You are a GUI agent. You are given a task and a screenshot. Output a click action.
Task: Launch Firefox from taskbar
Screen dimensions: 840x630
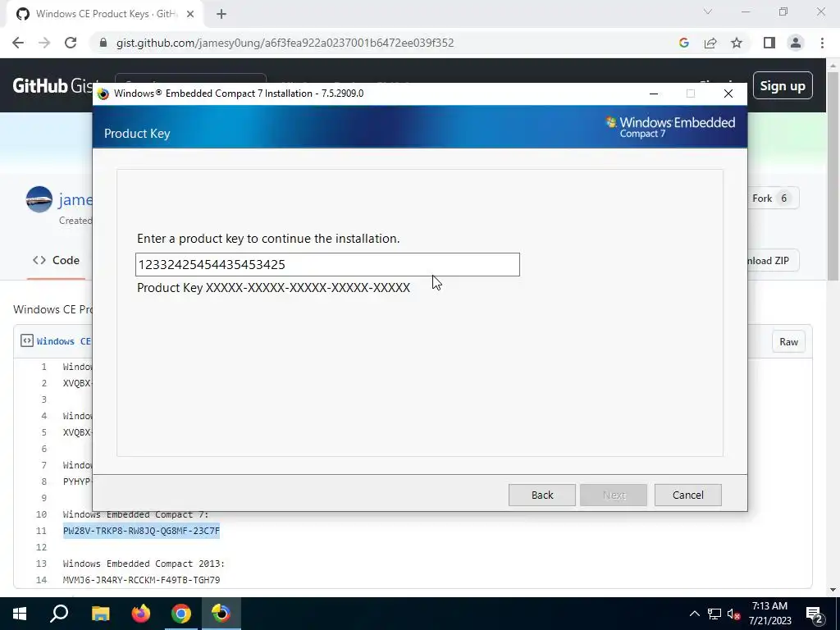click(141, 614)
